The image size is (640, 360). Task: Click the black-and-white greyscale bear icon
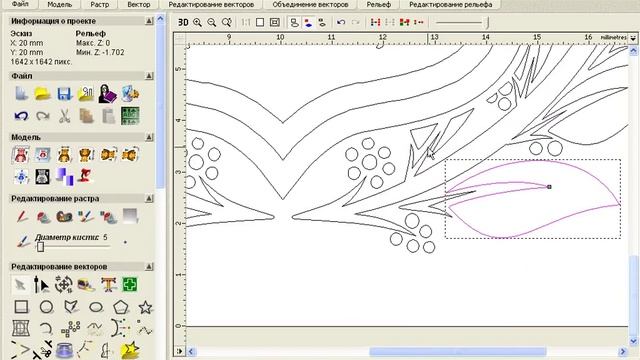42,176
